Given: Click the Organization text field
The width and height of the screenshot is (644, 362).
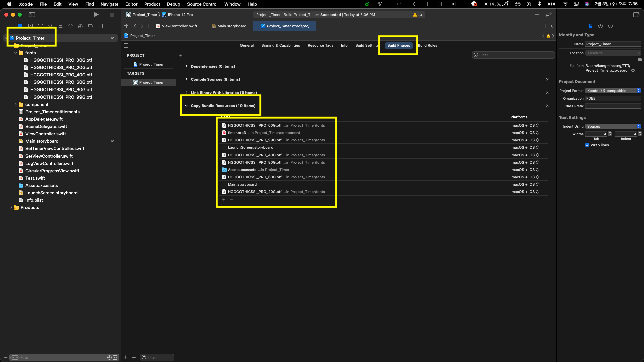Looking at the screenshot, I should 613,98.
